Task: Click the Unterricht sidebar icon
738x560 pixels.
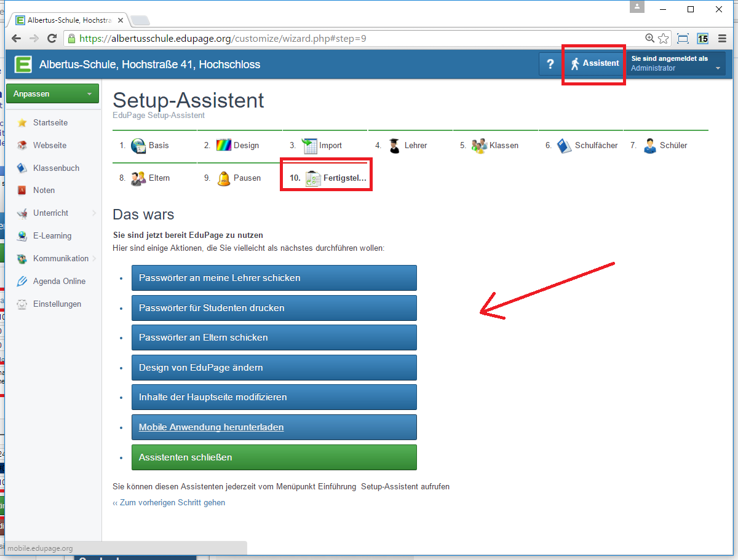Action: 22,213
